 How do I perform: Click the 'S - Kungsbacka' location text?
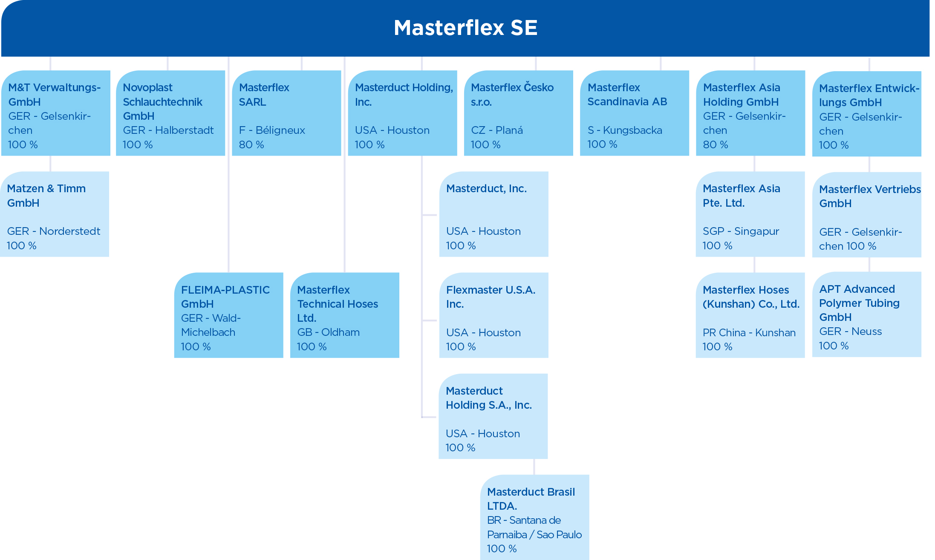pyautogui.click(x=625, y=130)
